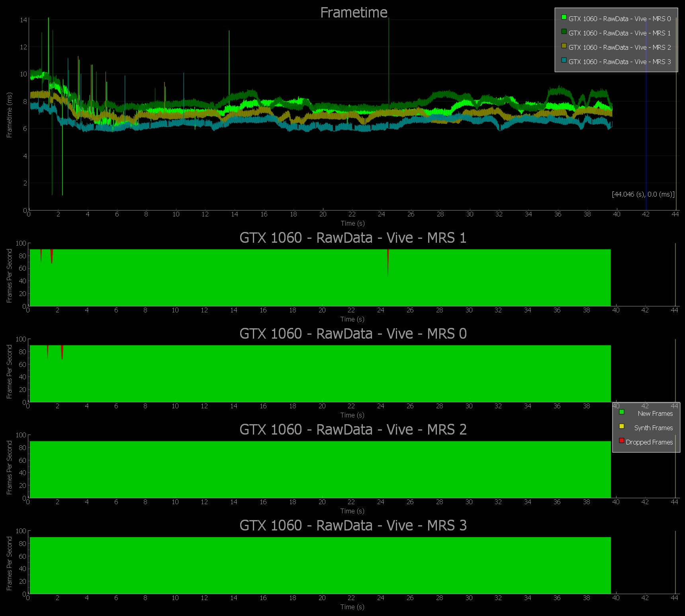
Task: Click the chart title ending in 'MRS 3'
Action: [353, 526]
